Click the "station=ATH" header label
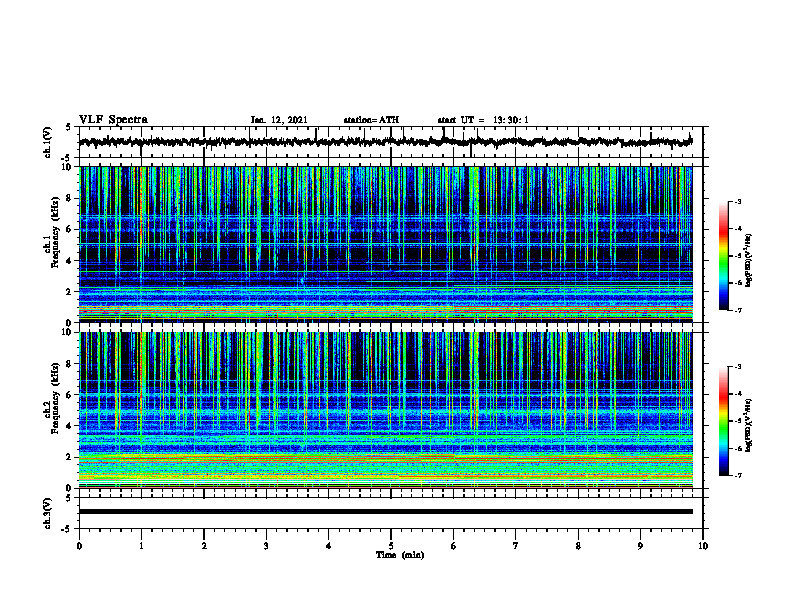Image resolution: width=792 pixels, height=612 pixels. point(371,120)
